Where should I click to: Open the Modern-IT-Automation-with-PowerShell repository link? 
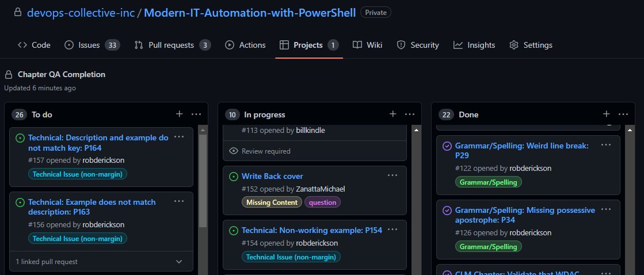click(250, 13)
